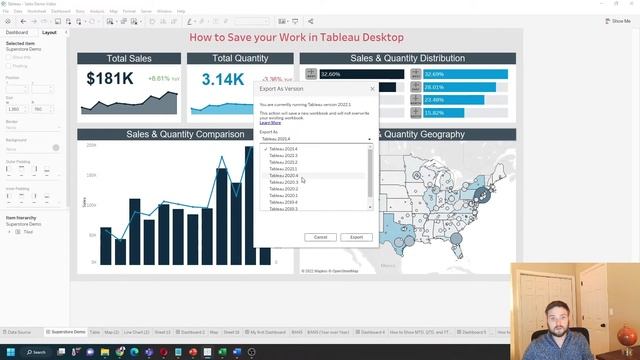640x360 pixels.
Task: Open Microsoft Edge from the taskbar
Action: click(134, 352)
